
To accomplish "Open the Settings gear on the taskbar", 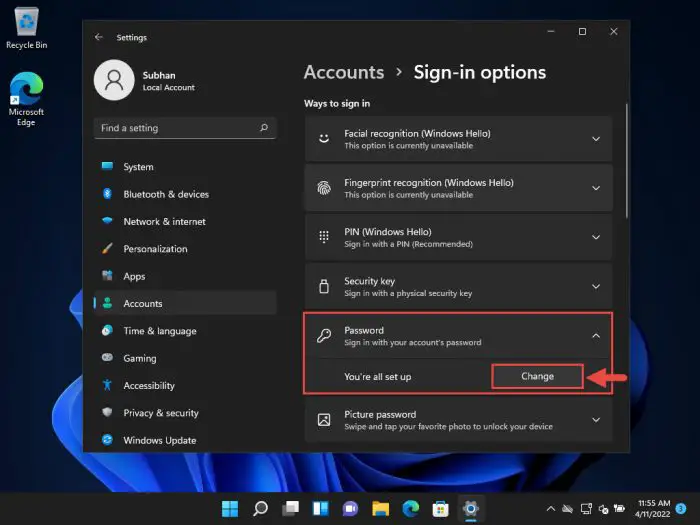I will click(471, 508).
